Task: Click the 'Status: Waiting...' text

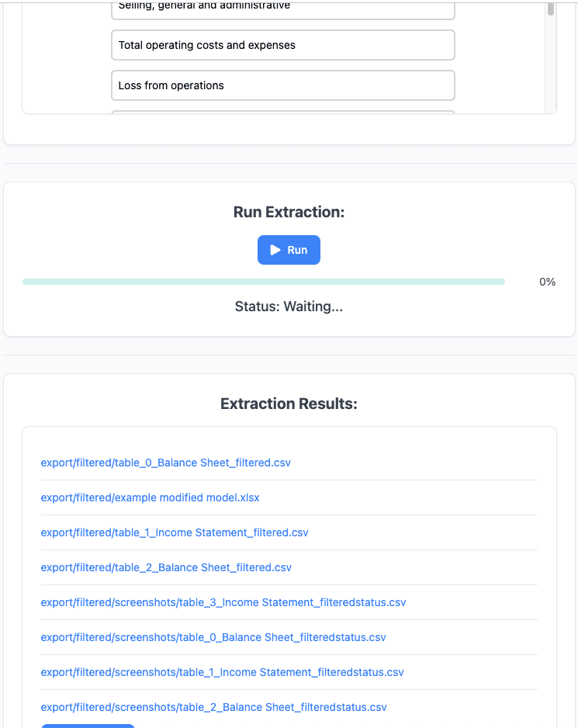Action: (289, 307)
